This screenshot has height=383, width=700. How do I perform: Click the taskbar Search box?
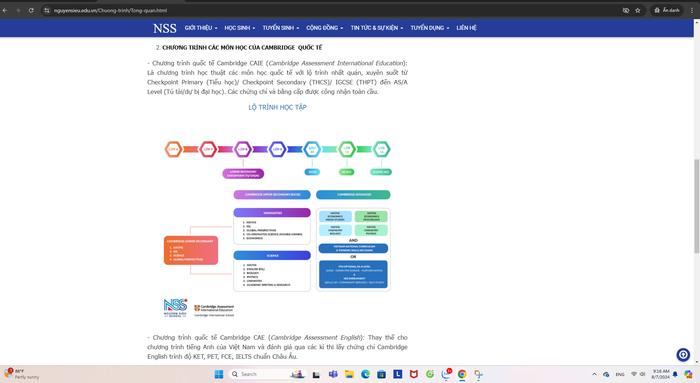coord(267,374)
